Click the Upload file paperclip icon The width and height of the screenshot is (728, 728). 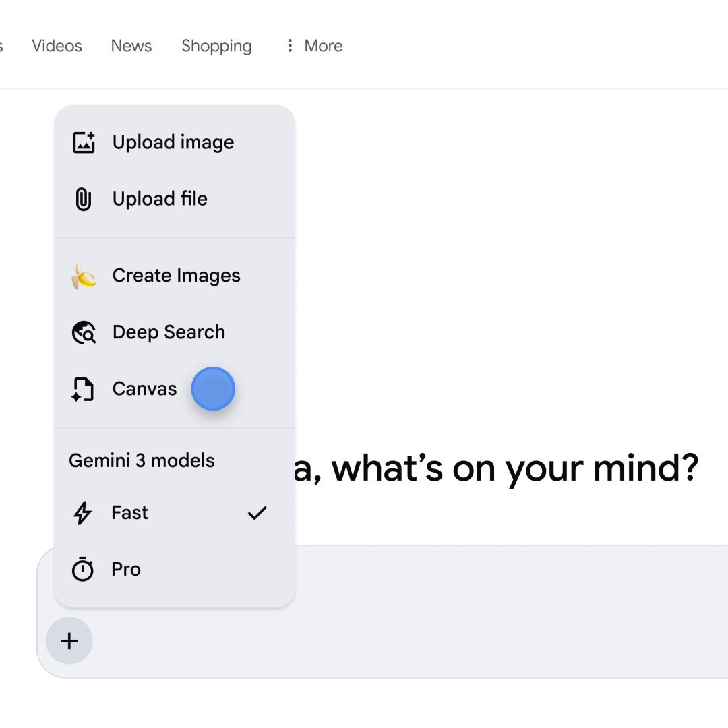84,199
